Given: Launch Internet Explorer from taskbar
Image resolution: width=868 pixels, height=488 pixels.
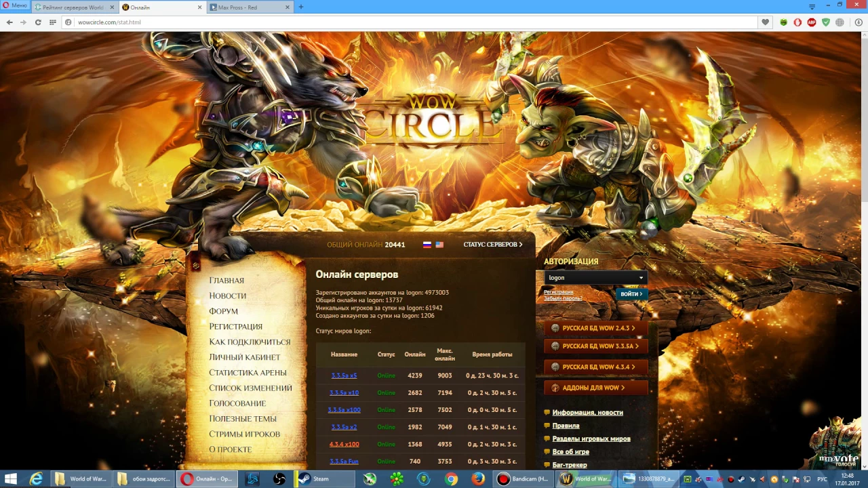Looking at the screenshot, I should tap(36, 479).
